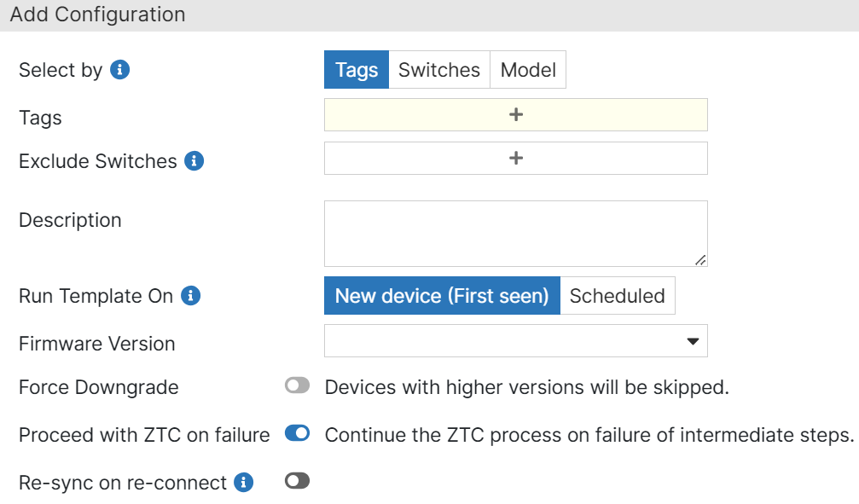Click the plus icon in Exclude Switches
This screenshot has width=859, height=504.
pyautogui.click(x=515, y=158)
